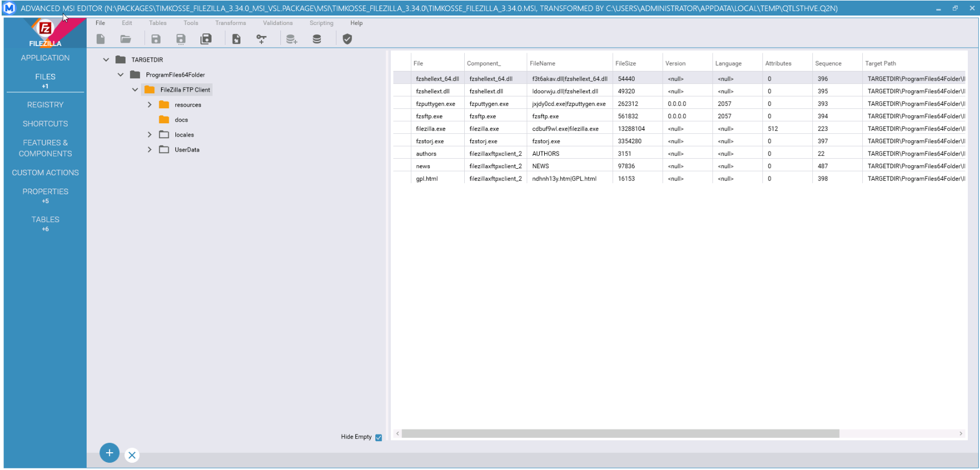The image size is (980, 470).
Task: Open the Help menu
Action: pyautogui.click(x=356, y=23)
